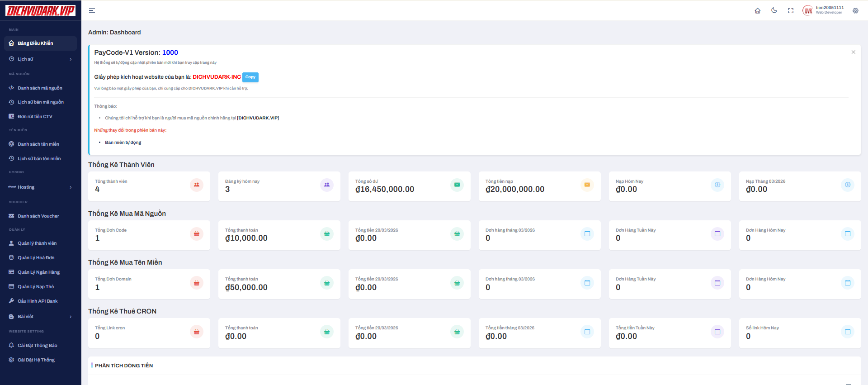
Task: Click the Tổng Đơn Code basket icon
Action: (x=197, y=234)
